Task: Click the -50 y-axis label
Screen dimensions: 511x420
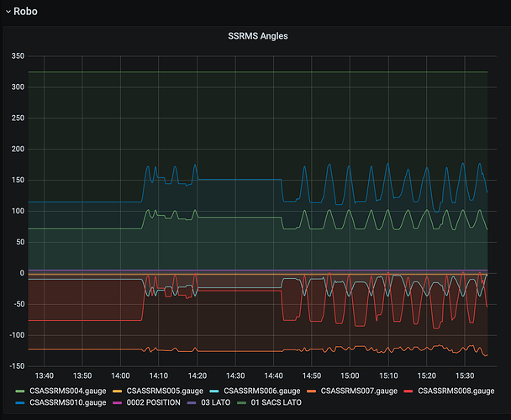Action: [18, 304]
